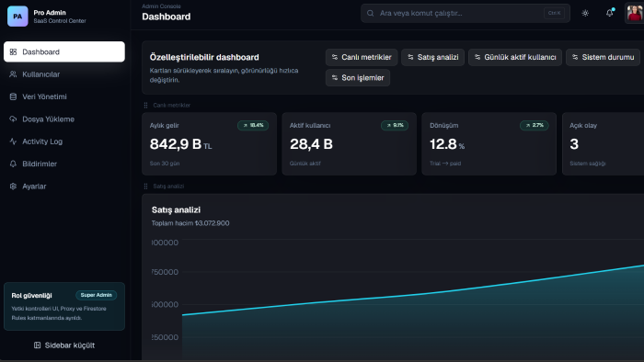Go to Veri Yönetimi page
The height and width of the screenshot is (362, 644).
coord(64,96)
